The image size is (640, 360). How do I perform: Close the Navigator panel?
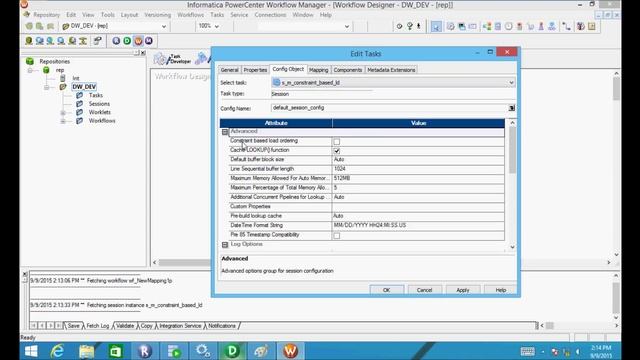click(143, 53)
